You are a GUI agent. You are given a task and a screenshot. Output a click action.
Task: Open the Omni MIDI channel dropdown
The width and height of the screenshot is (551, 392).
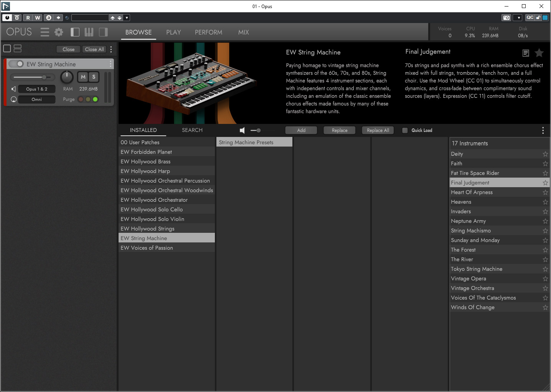tap(37, 99)
